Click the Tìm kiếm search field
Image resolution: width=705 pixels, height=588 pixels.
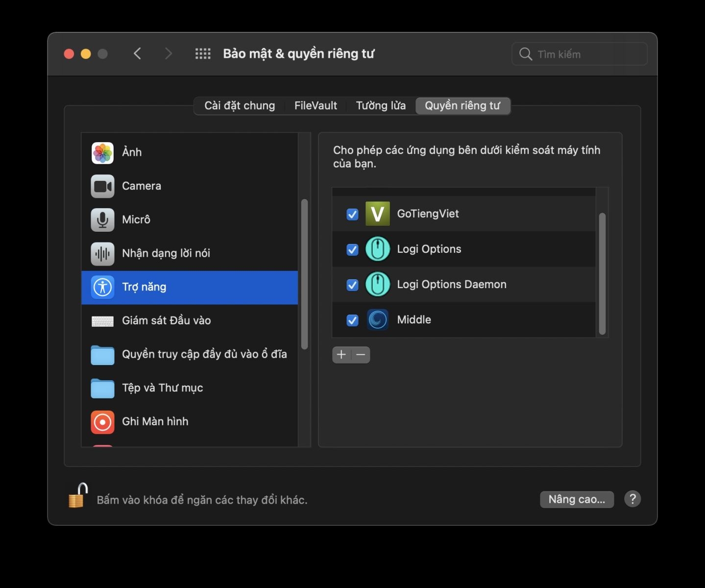[x=580, y=54]
